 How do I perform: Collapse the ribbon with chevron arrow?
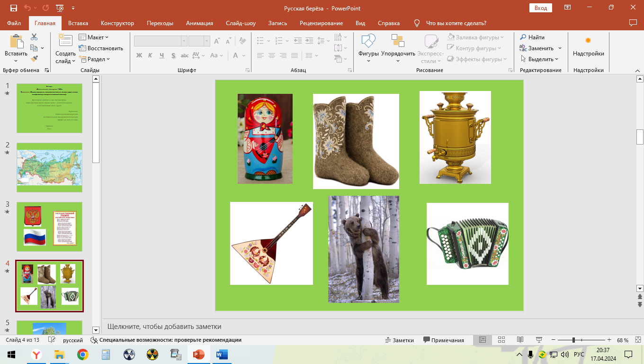637,70
